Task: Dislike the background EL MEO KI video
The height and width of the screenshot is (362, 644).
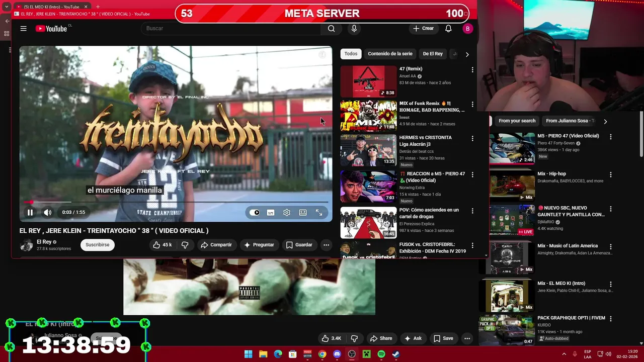Action: point(354,338)
